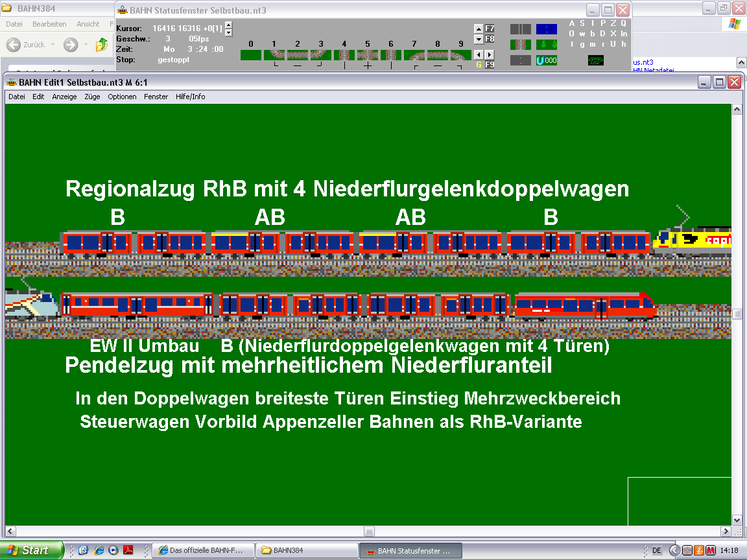
Task: Click the vertical track symbol icon beside the trees
Action: pyautogui.click(x=520, y=45)
